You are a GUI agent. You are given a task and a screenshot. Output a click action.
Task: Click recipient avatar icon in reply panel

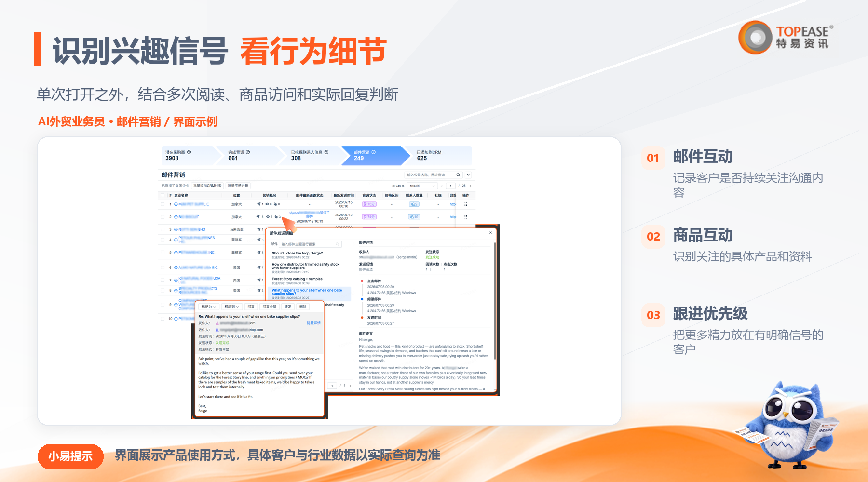coord(217,330)
